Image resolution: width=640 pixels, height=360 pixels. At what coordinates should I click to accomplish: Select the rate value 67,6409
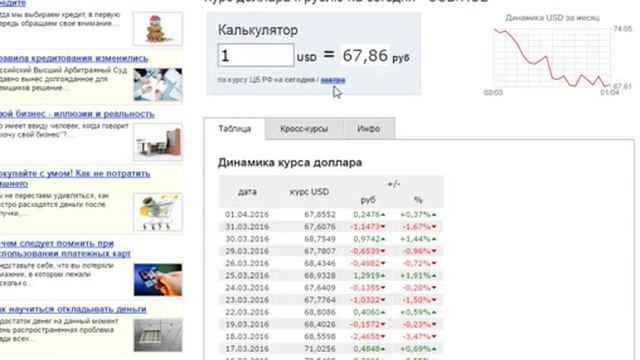tap(320, 288)
